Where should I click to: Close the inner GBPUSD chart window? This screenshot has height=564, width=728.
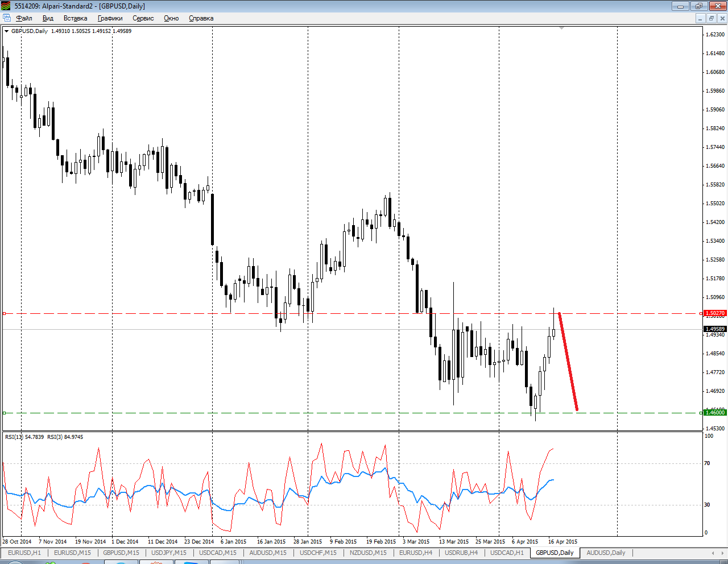click(x=722, y=18)
